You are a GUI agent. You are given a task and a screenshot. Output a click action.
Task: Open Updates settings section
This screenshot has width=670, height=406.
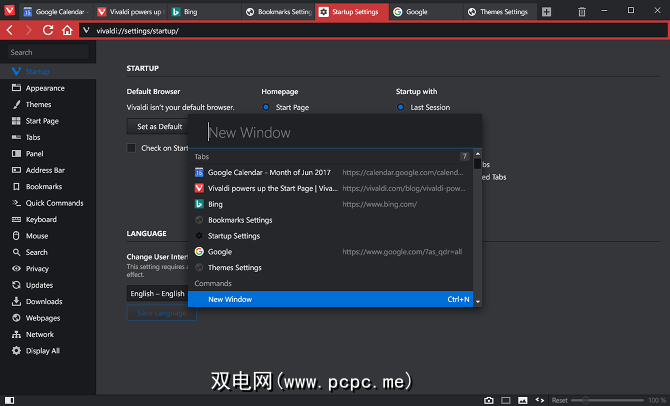tap(48, 285)
